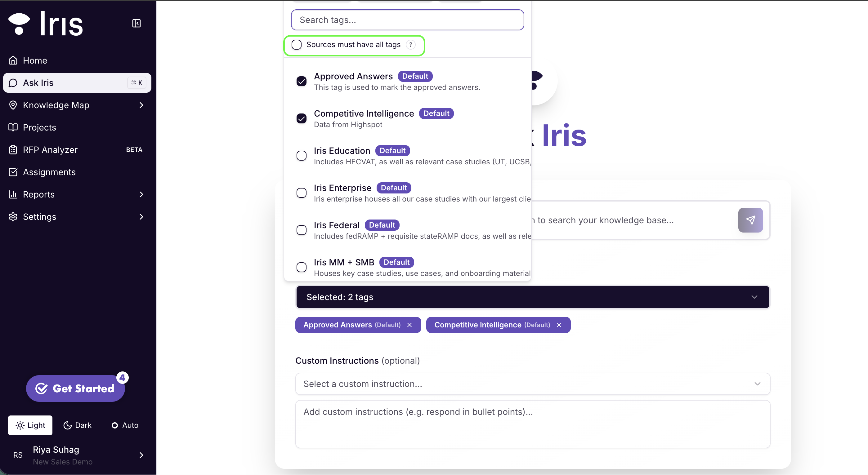
Task: Click the BETA badge next to RFP Analyzer
Action: (x=134, y=149)
